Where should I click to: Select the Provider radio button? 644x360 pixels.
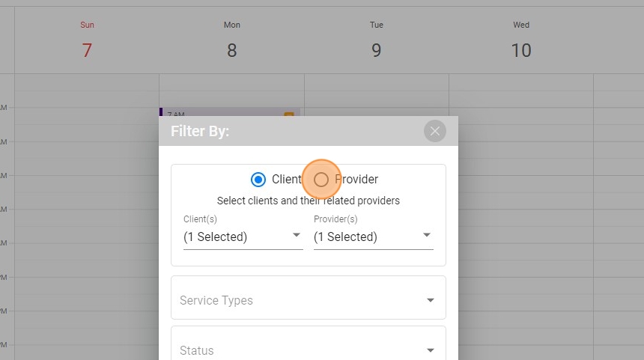pyautogui.click(x=321, y=180)
